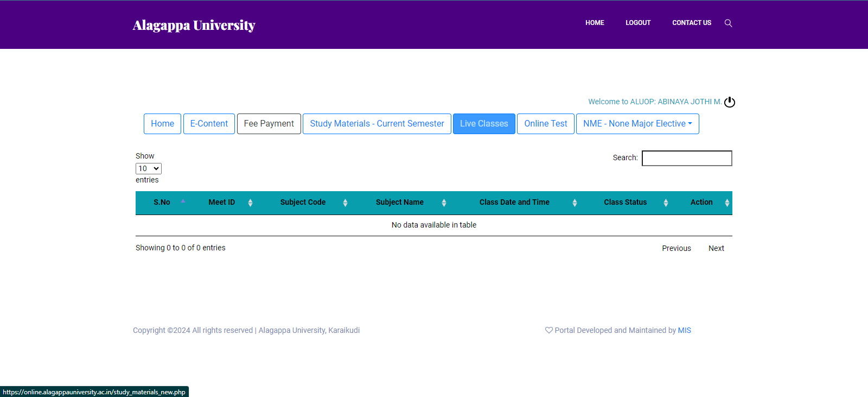Click the Subject Code header text

tap(303, 202)
